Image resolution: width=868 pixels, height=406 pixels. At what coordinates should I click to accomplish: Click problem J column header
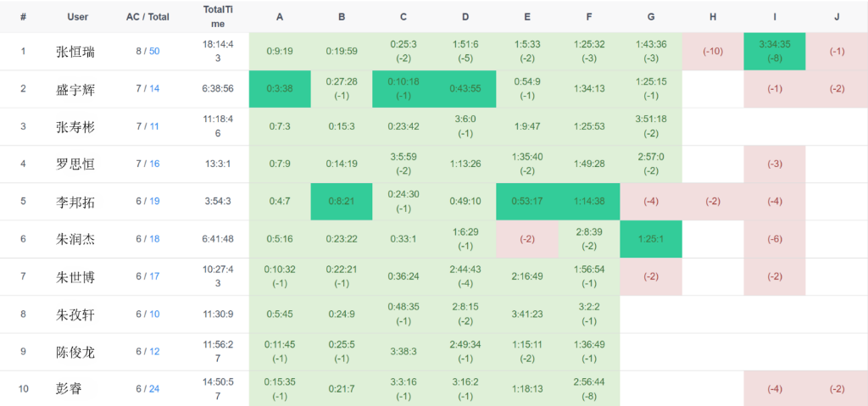pyautogui.click(x=837, y=16)
